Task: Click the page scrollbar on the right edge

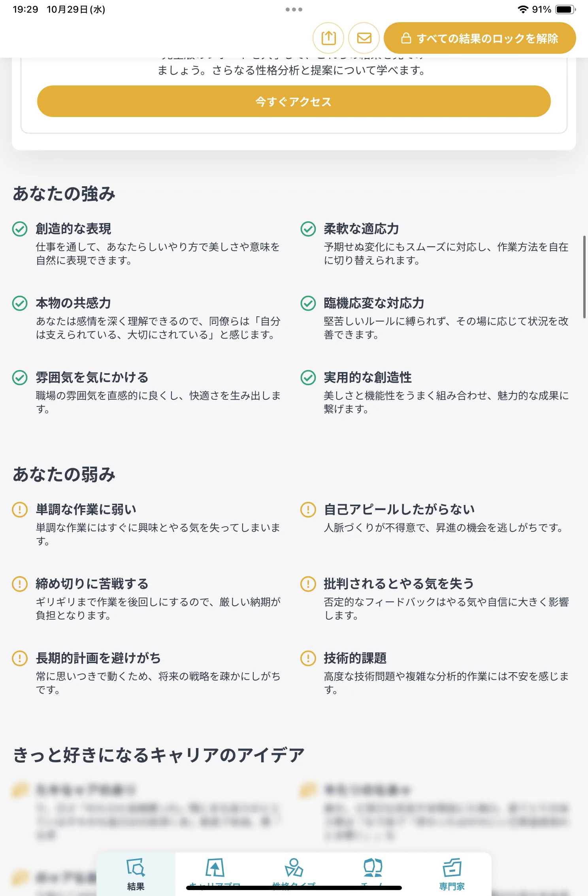Action: point(584,277)
